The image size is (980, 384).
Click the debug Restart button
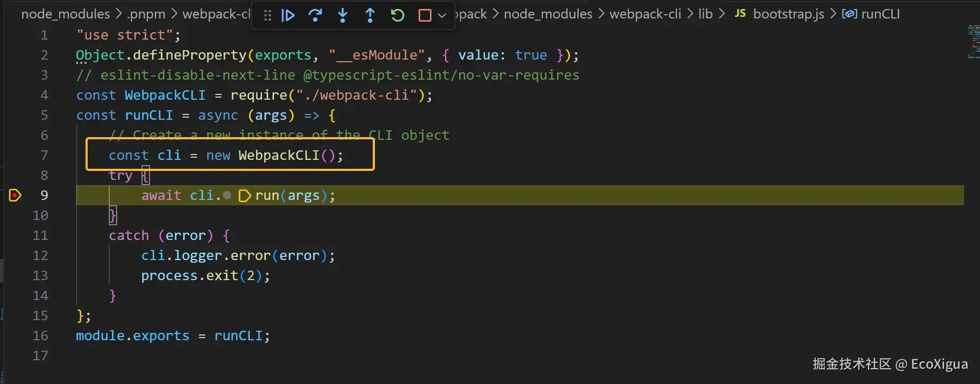click(x=398, y=15)
